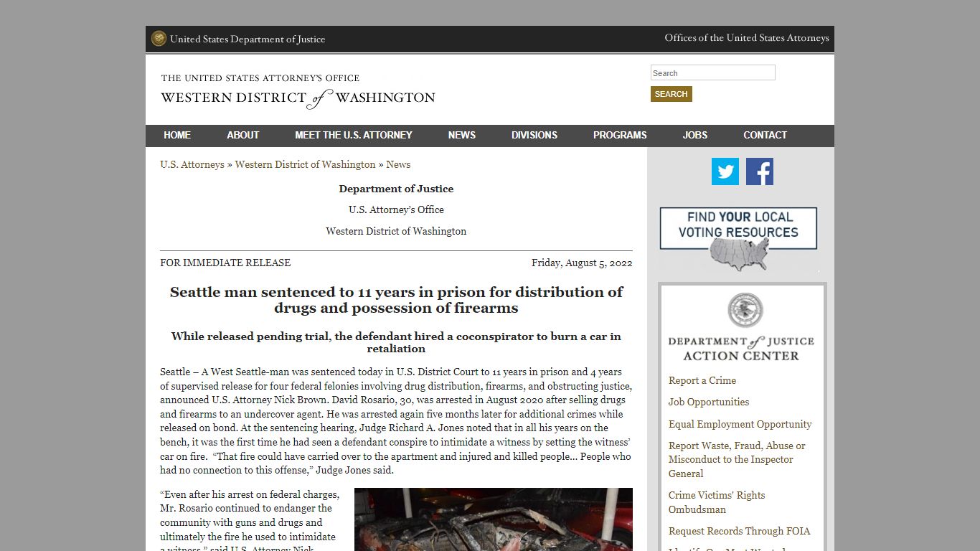Select Meet the U.S. Attorney menu
This screenshot has width=980, height=551.
tap(354, 135)
